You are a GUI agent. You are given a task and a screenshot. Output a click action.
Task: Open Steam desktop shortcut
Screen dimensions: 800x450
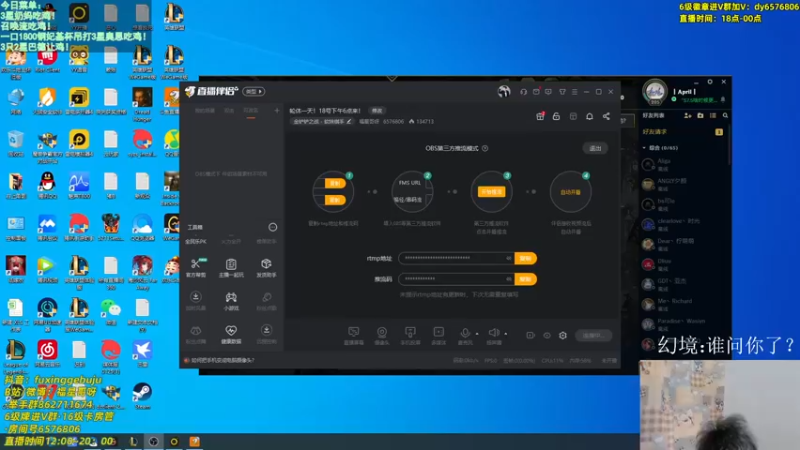point(142,396)
